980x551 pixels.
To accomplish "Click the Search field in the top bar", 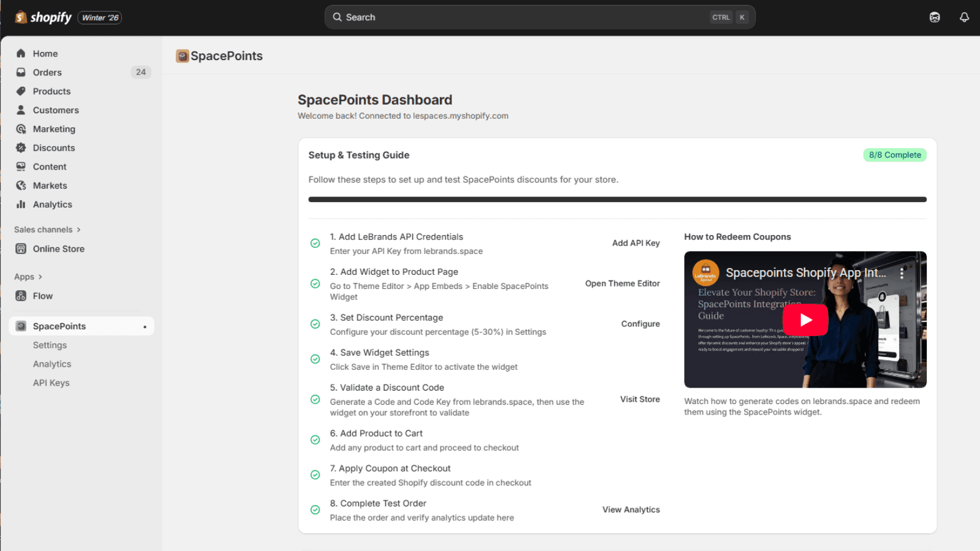I will (x=540, y=17).
